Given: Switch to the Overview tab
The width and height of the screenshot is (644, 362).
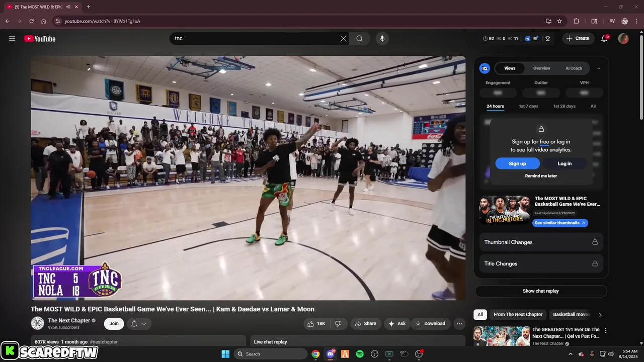Looking at the screenshot, I should (542, 68).
